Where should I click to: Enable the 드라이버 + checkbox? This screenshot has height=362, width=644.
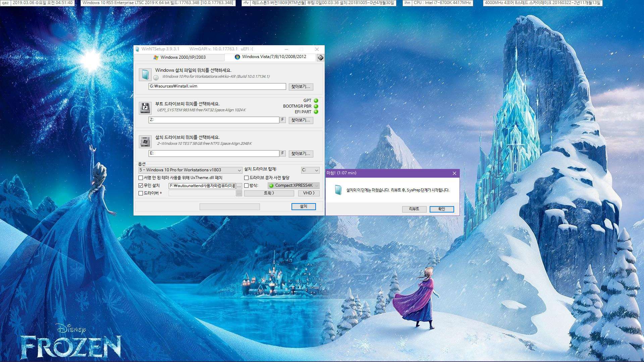141,193
